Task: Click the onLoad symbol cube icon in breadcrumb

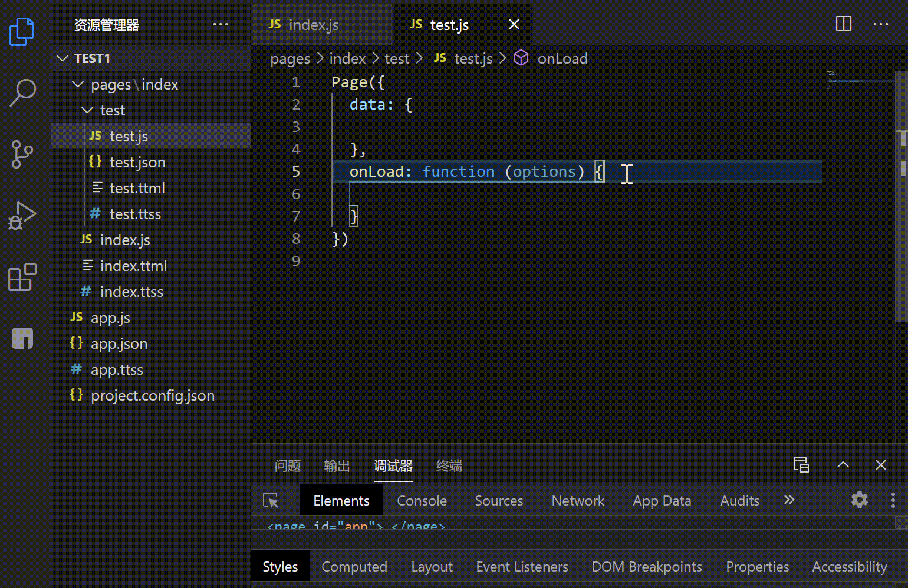Action: [521, 58]
